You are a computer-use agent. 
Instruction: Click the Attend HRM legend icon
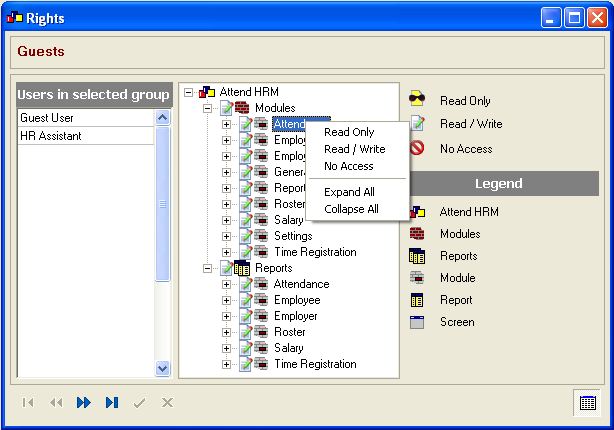click(x=417, y=212)
